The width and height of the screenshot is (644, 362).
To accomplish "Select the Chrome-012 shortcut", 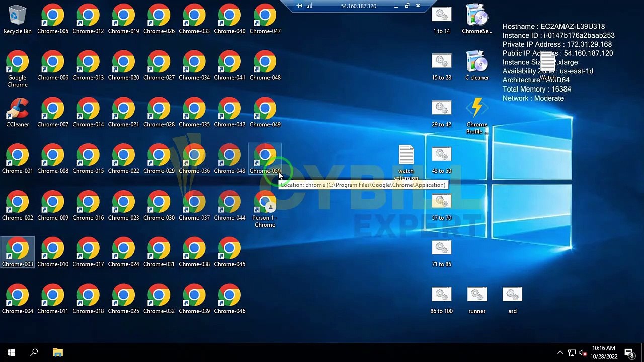I will [88, 20].
